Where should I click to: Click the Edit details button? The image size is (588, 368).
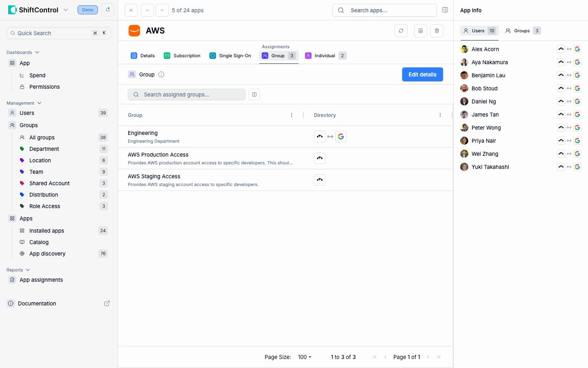point(422,74)
